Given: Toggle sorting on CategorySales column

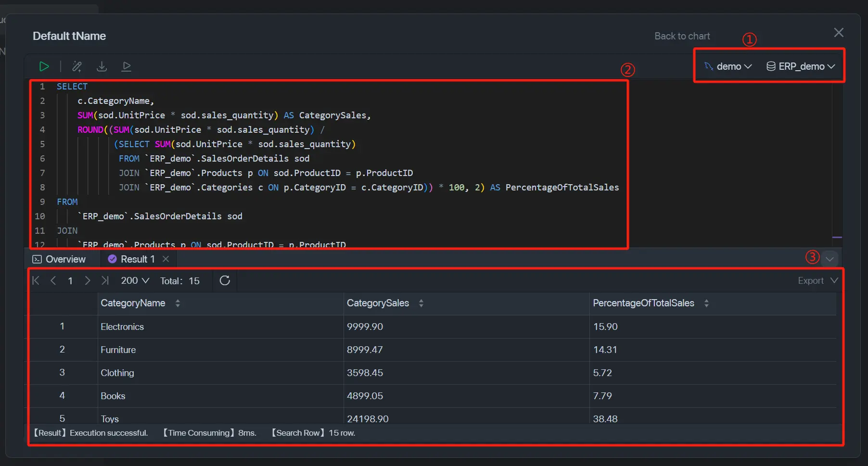Looking at the screenshot, I should [x=421, y=303].
